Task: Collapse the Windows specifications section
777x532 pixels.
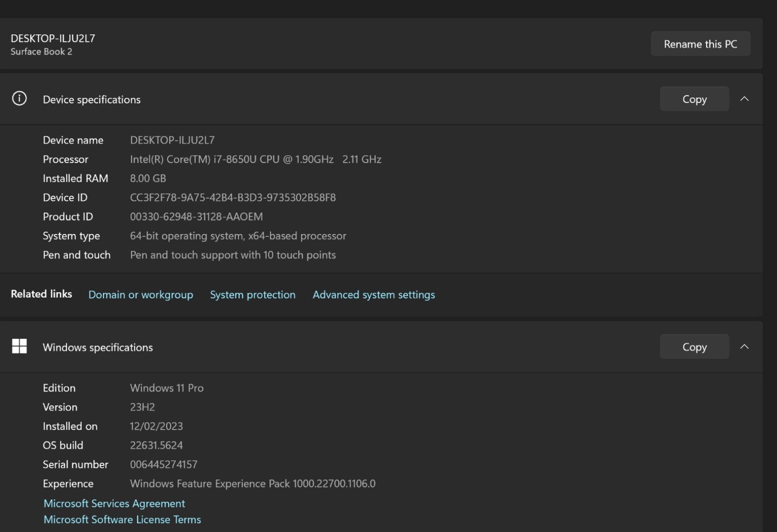Action: point(744,347)
